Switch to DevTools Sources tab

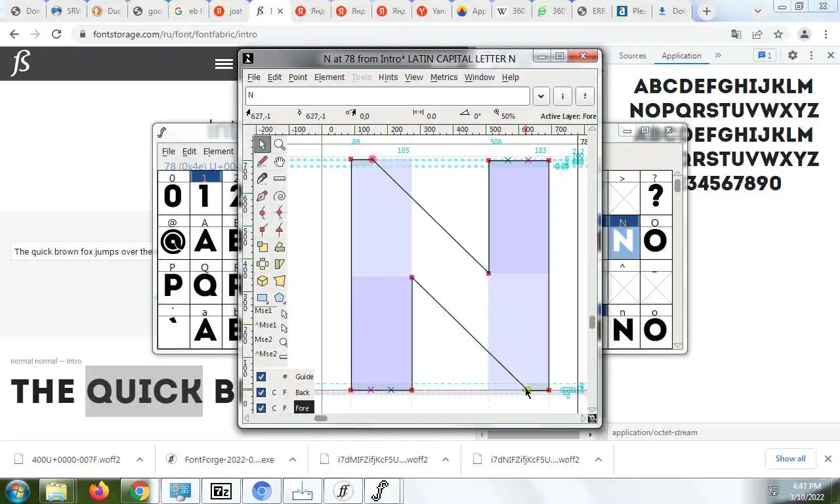pos(633,56)
